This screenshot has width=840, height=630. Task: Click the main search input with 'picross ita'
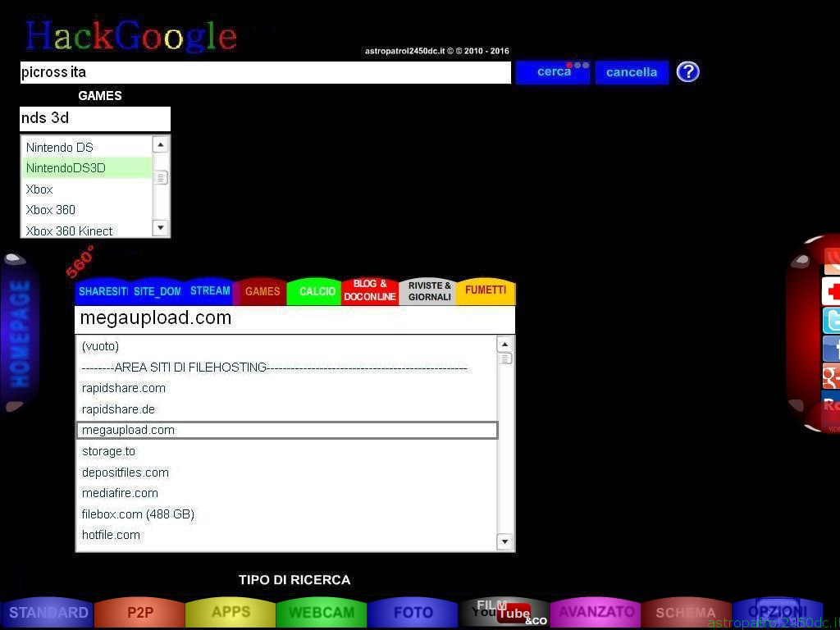265,72
